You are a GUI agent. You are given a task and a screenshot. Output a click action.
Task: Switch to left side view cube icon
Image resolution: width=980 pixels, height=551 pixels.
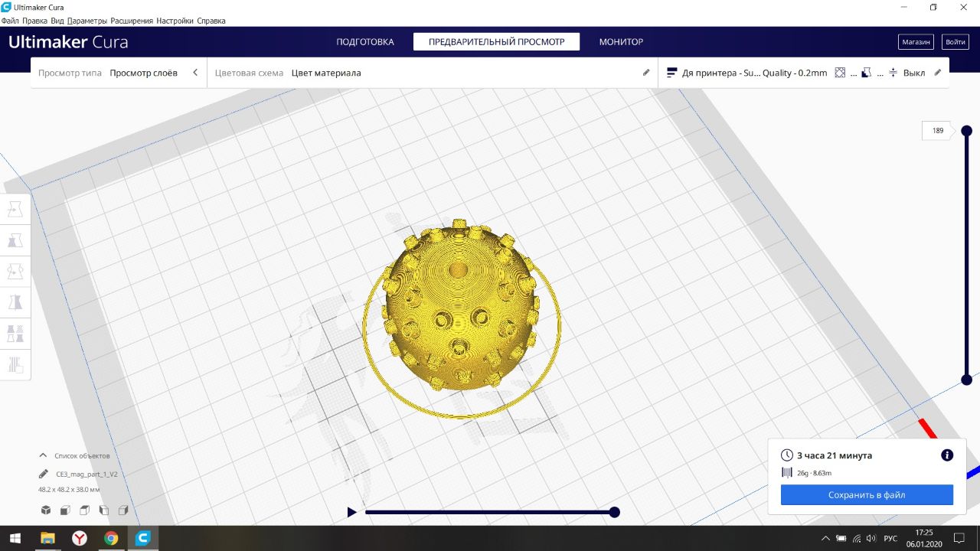point(103,510)
